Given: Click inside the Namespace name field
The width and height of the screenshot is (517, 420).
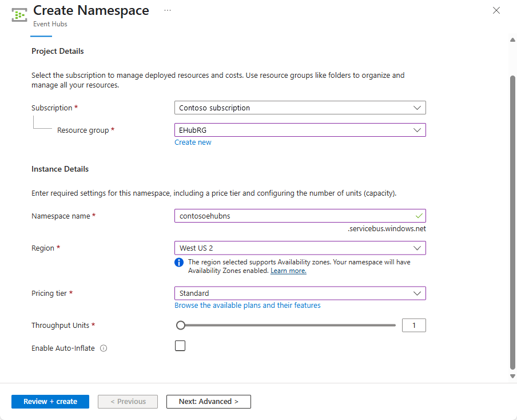Looking at the screenshot, I should pos(286,216).
